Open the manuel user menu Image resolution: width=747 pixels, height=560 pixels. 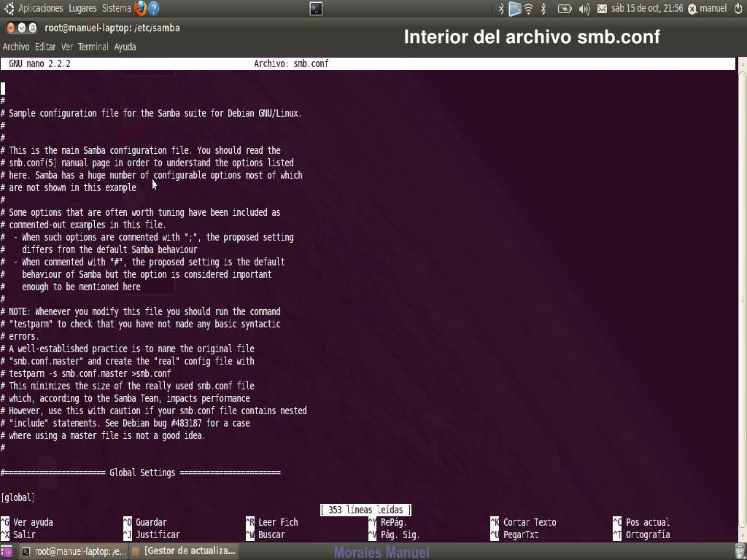[x=708, y=9]
